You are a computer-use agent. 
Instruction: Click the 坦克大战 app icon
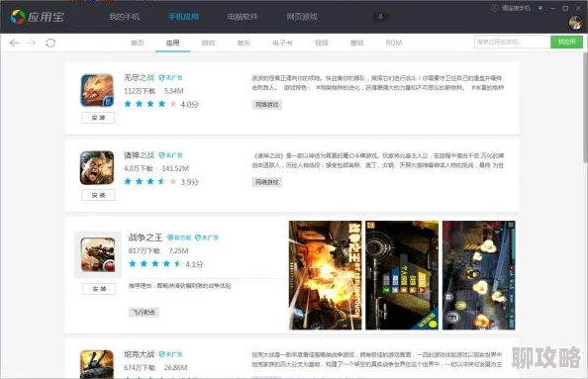pyautogui.click(x=97, y=364)
